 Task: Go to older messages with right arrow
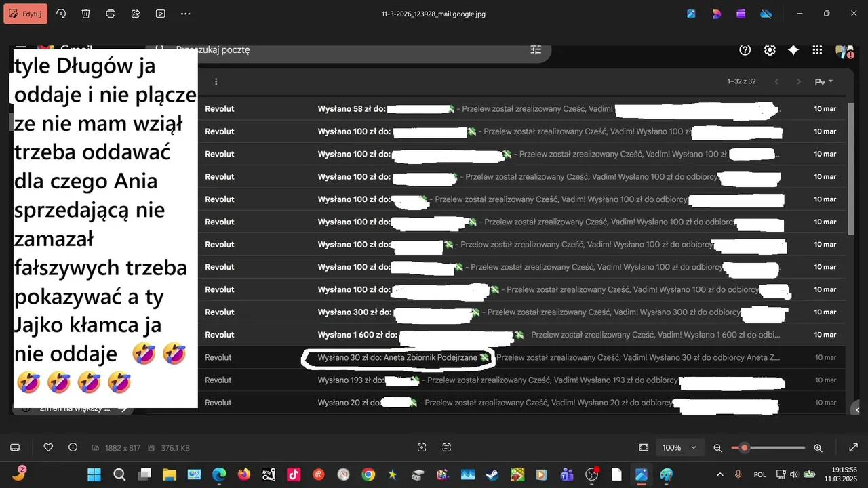coord(799,81)
